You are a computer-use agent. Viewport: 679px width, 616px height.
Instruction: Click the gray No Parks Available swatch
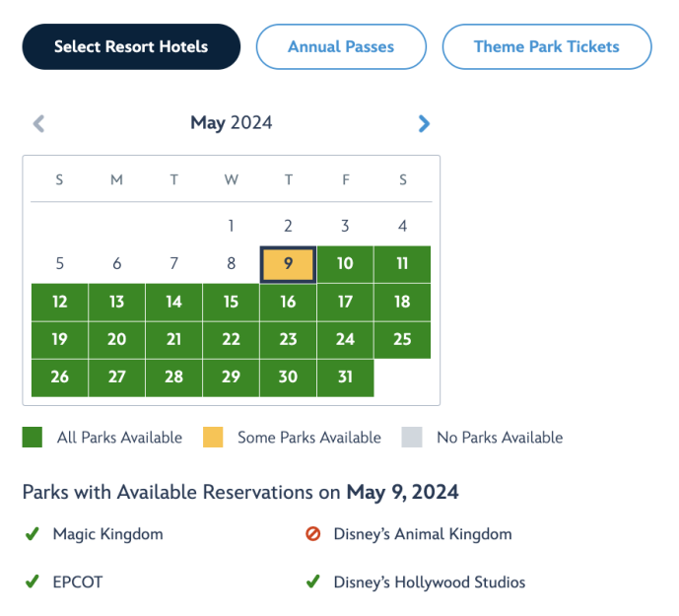[412, 437]
